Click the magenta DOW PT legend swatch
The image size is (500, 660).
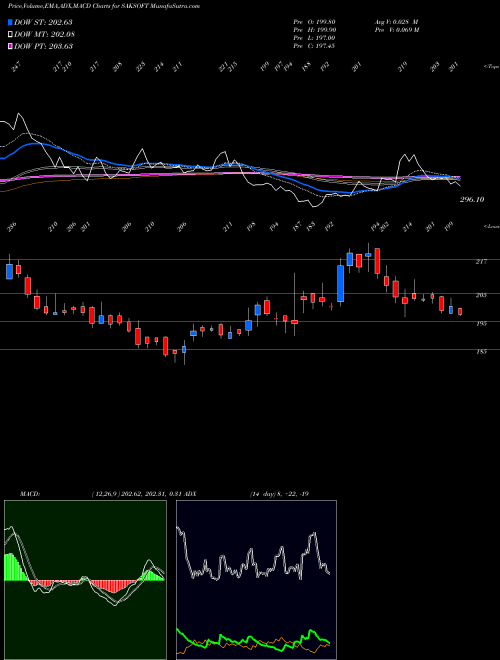coord(10,46)
